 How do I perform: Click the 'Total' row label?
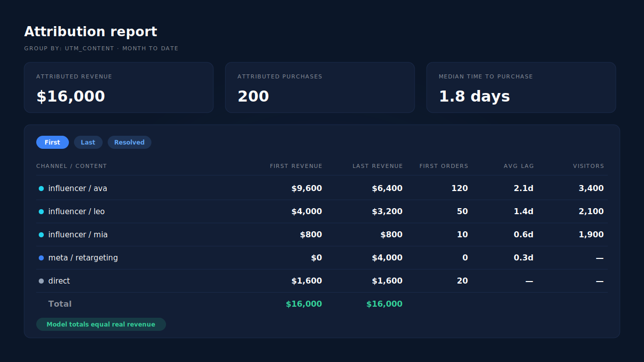coord(60,304)
